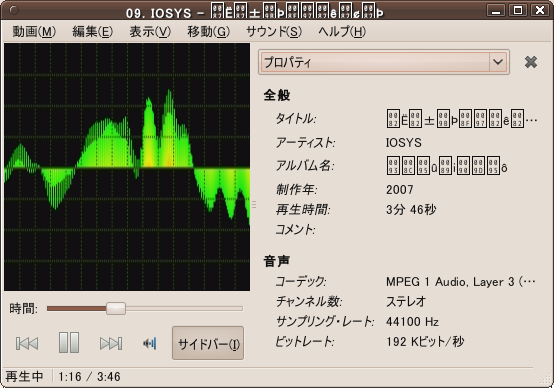Screen dimensions: 554x388
Task: Click the window menu icon in title bar
Action: (x=13, y=10)
